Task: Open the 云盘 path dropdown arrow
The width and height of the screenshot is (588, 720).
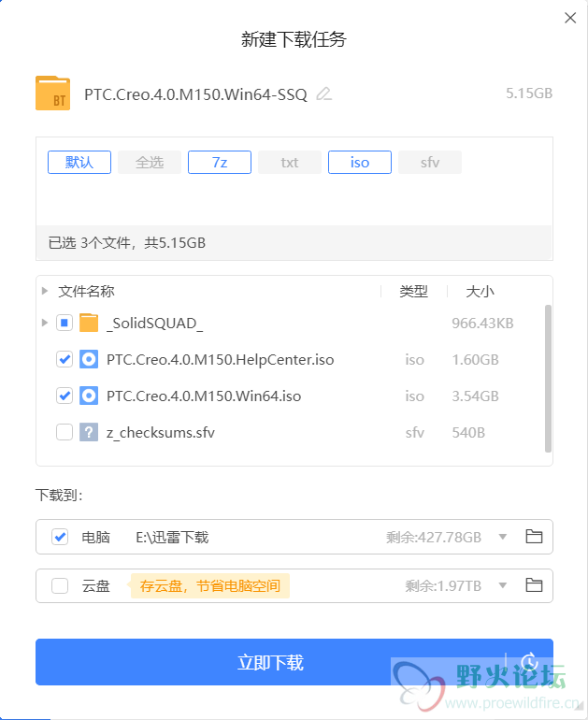Action: click(x=503, y=585)
